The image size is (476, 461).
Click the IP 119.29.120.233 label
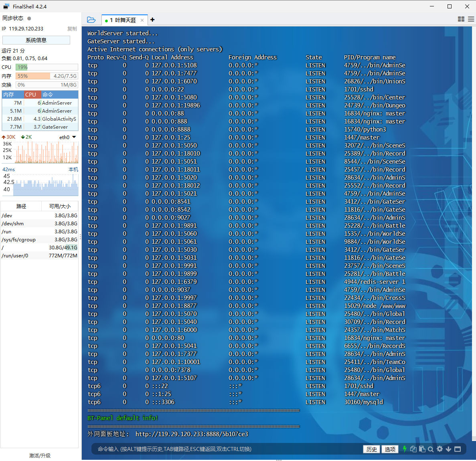[23, 29]
